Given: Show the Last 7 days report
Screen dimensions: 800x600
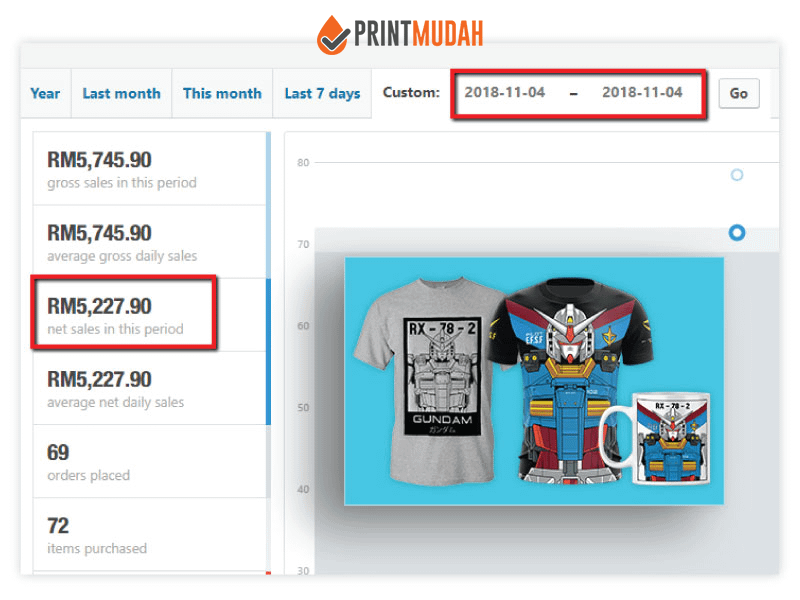Looking at the screenshot, I should pyautogui.click(x=322, y=93).
